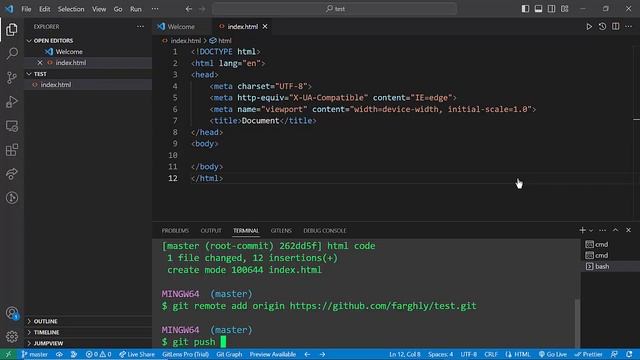Image resolution: width=640 pixels, height=360 pixels.
Task: Open the Selection menu
Action: click(x=71, y=9)
